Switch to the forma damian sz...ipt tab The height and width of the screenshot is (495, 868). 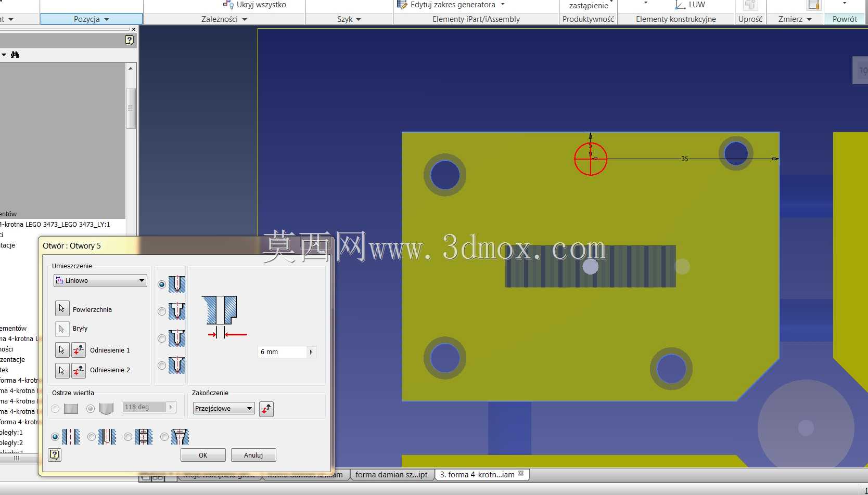point(391,474)
